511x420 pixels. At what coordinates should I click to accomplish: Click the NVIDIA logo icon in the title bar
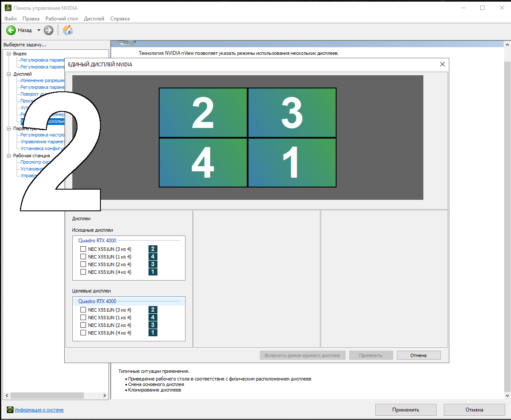8,8
